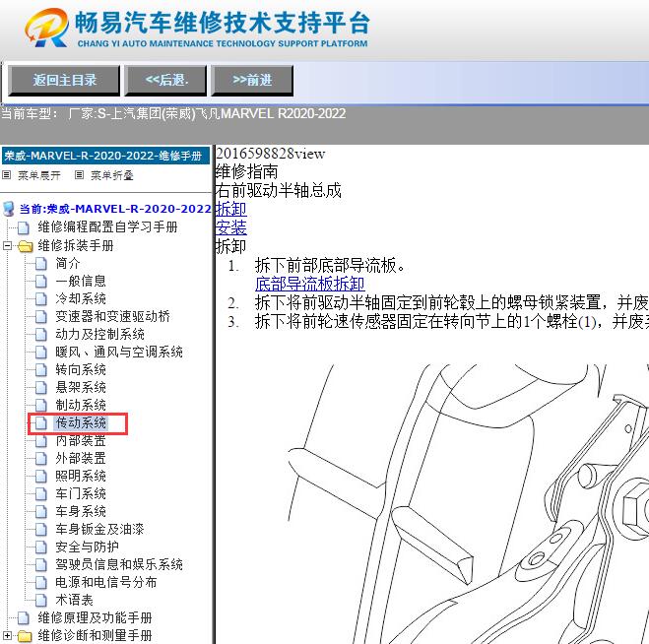This screenshot has height=644, width=649.
Task: Open the 术语表 tree entry
Action: click(x=74, y=600)
